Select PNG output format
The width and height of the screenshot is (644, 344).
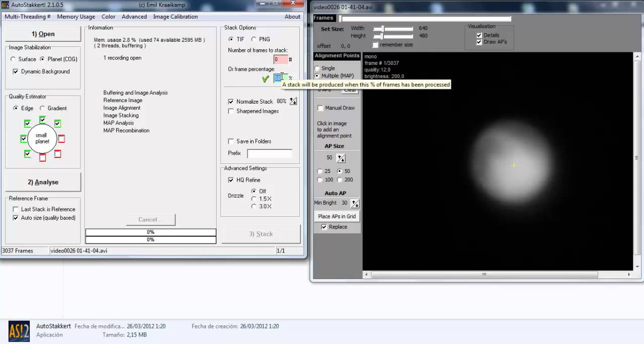point(254,39)
